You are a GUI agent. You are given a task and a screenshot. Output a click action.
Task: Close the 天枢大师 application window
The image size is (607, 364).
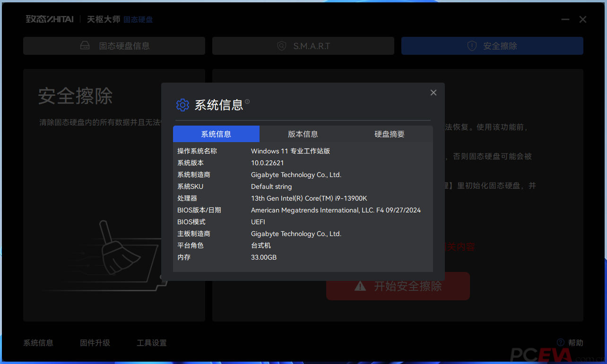pos(583,19)
